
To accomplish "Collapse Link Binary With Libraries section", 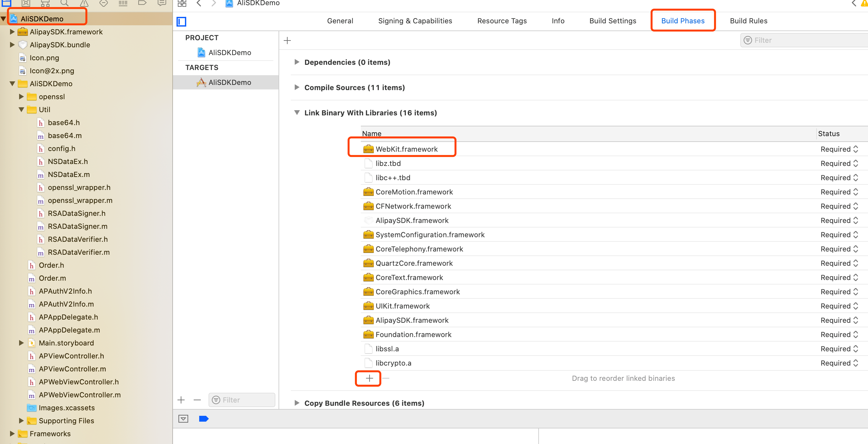I will pyautogui.click(x=297, y=112).
